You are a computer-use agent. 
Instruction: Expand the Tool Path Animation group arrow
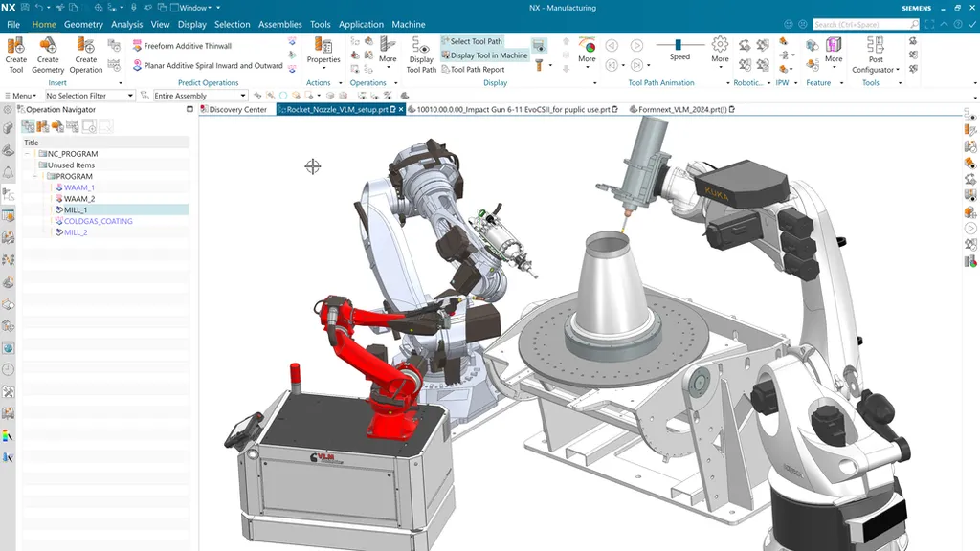(728, 83)
